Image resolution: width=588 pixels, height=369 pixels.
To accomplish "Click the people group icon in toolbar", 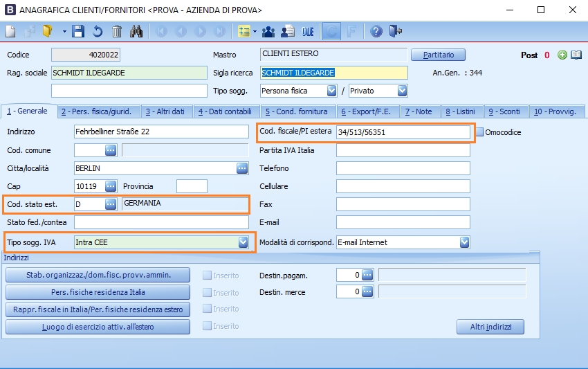I will [x=268, y=32].
